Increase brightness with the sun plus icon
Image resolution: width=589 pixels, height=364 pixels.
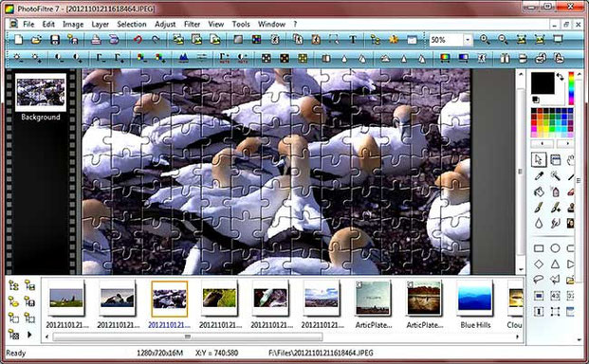[x=36, y=58]
